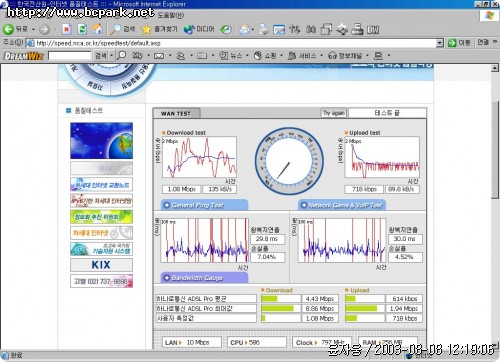The width and height of the screenshot is (500, 362).
Task: Click the Windows flag logo at top right
Action: coord(490,15)
